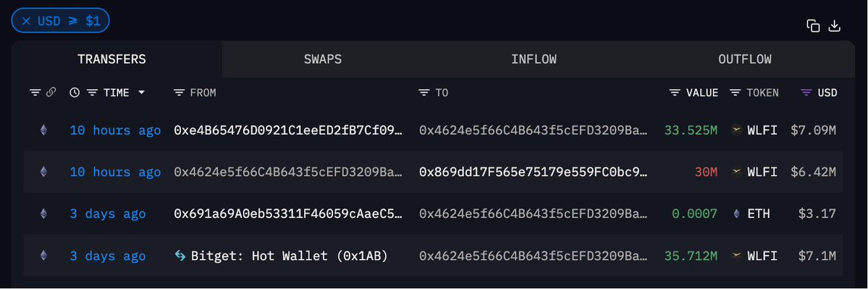Open the TOKEN column filter icon
This screenshot has height=289, width=868.
tap(735, 93)
